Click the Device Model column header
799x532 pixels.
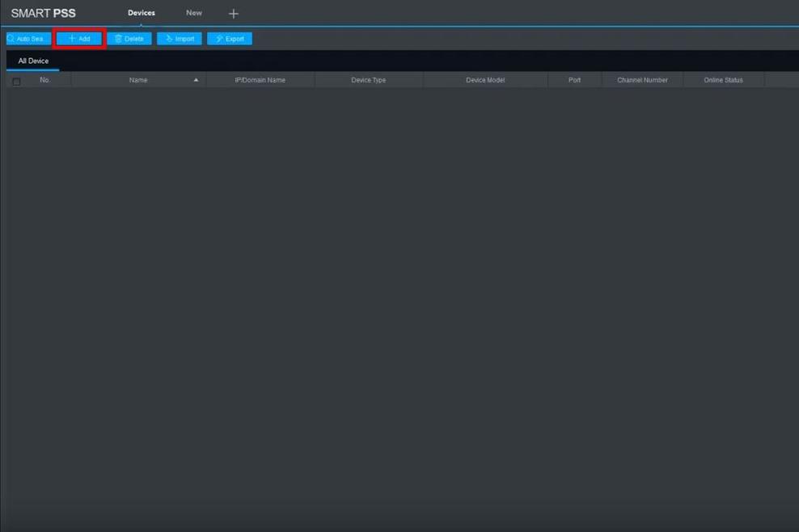click(485, 80)
